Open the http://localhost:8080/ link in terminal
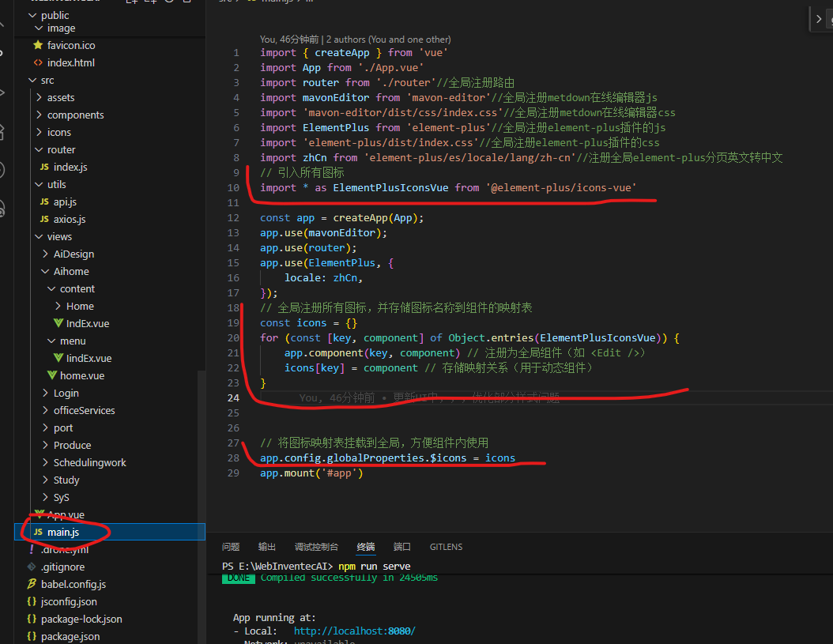 pyautogui.click(x=354, y=631)
